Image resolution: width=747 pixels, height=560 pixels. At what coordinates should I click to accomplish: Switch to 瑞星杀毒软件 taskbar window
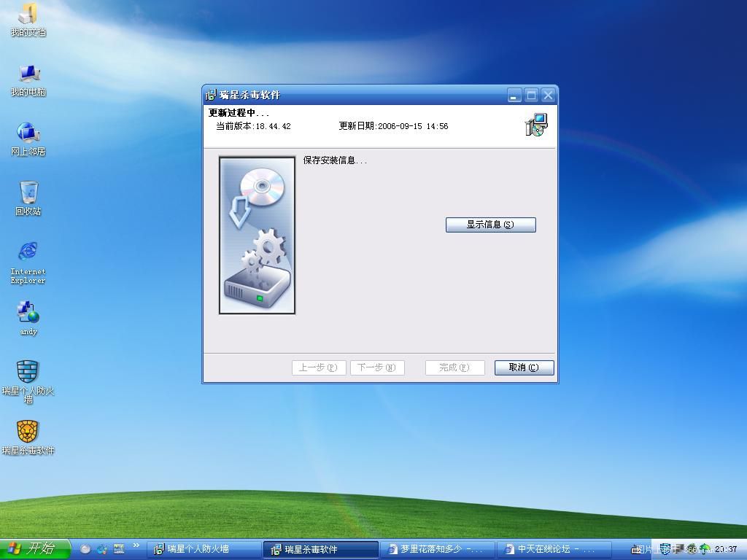[x=321, y=549]
